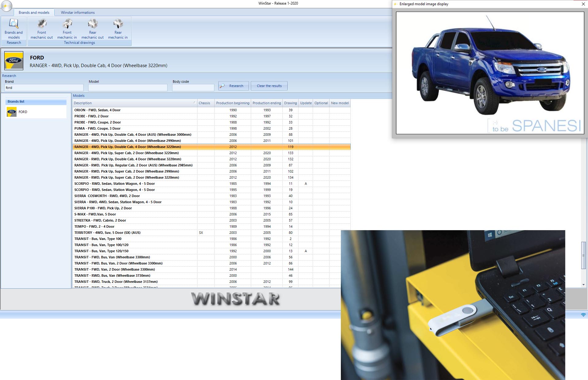Open Brands and models research icon

click(14, 29)
